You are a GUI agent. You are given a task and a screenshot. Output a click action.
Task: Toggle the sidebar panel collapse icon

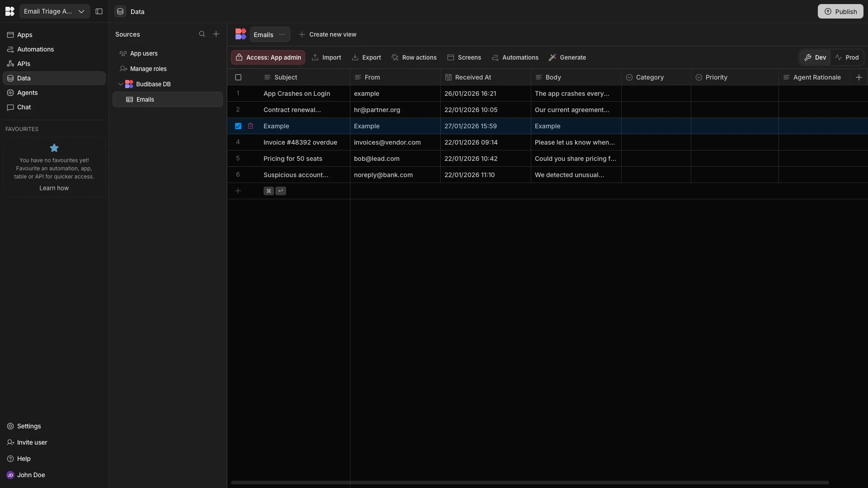pos(99,11)
